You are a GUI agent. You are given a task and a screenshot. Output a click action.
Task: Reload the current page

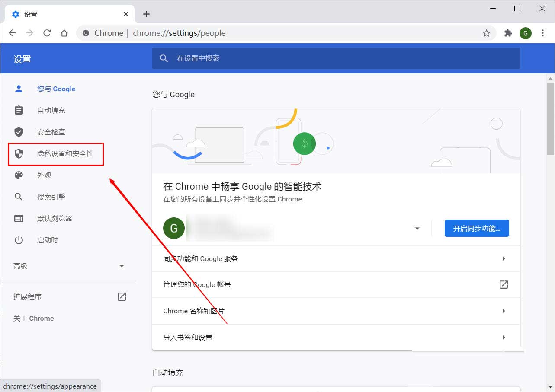pyautogui.click(x=47, y=33)
